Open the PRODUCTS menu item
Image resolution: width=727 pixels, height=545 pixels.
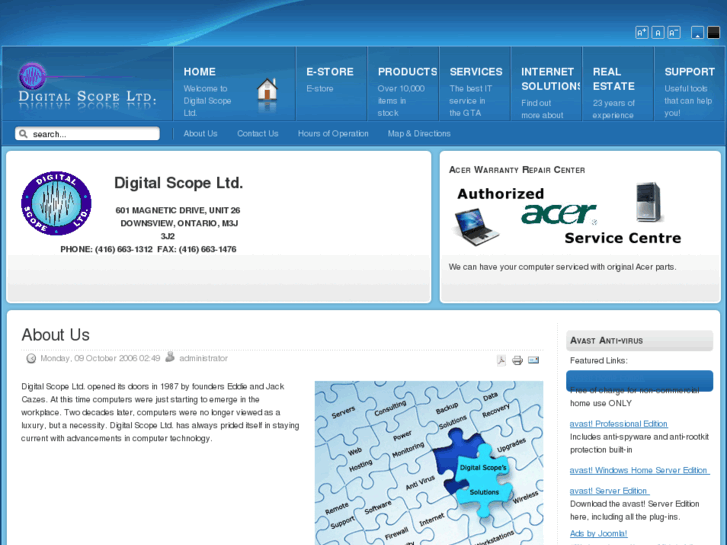(x=407, y=72)
